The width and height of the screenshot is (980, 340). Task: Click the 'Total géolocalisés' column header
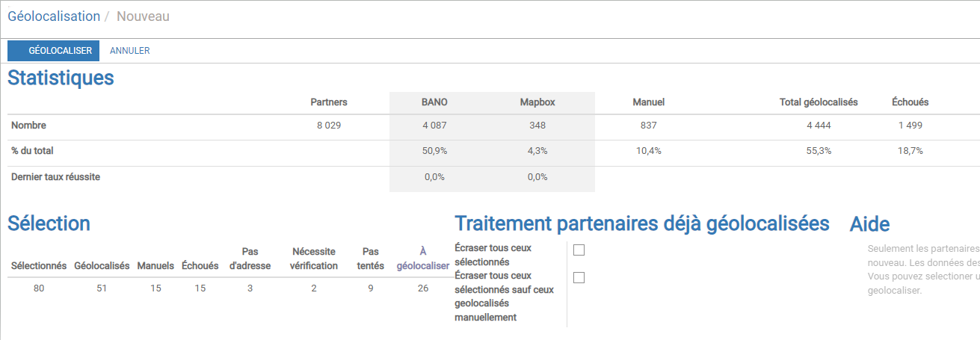[x=819, y=102]
